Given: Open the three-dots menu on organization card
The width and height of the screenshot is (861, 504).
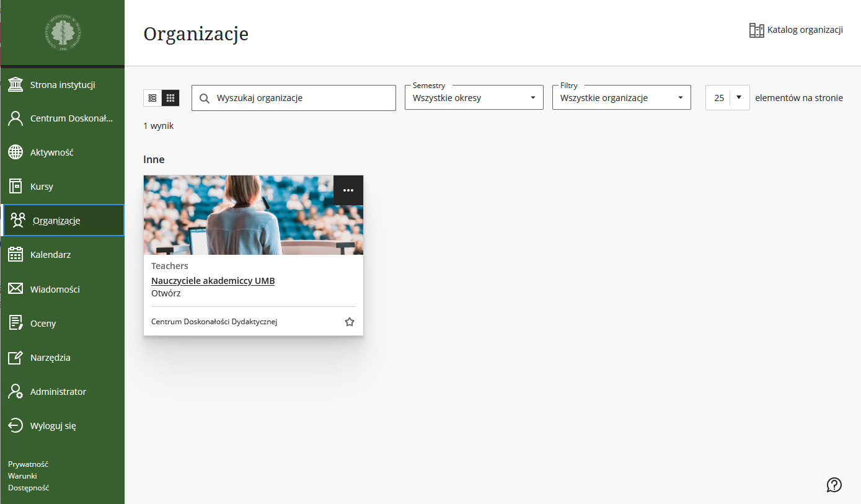Looking at the screenshot, I should 348,190.
